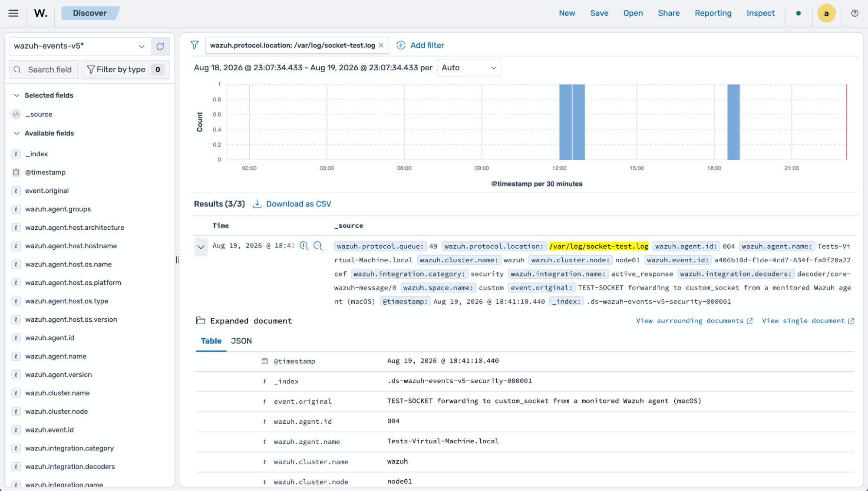Click the Download as CSV link
The image size is (868, 491).
pyautogui.click(x=299, y=204)
